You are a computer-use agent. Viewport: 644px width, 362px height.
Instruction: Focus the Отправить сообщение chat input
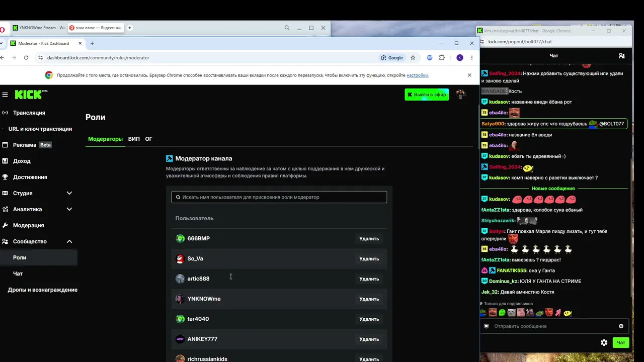click(x=554, y=326)
